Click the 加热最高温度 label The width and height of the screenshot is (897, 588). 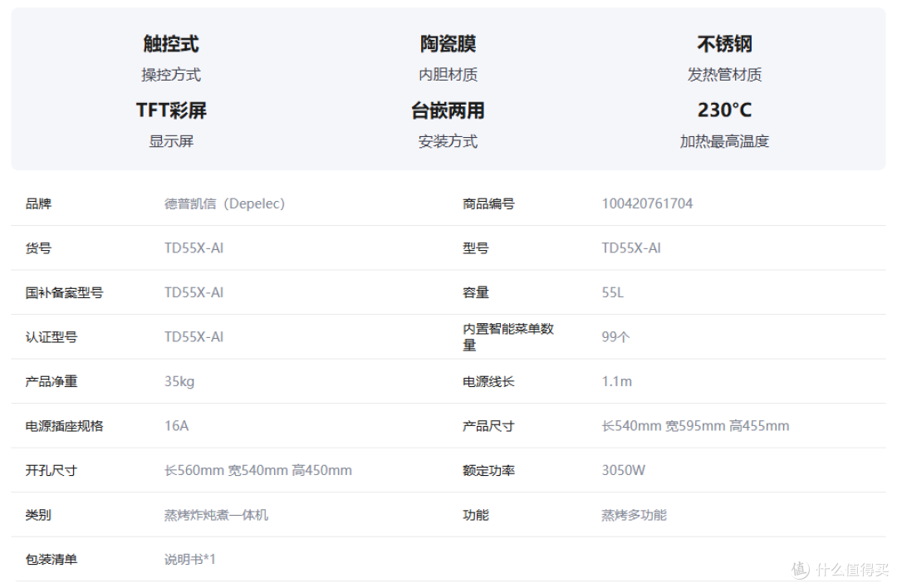(x=724, y=141)
